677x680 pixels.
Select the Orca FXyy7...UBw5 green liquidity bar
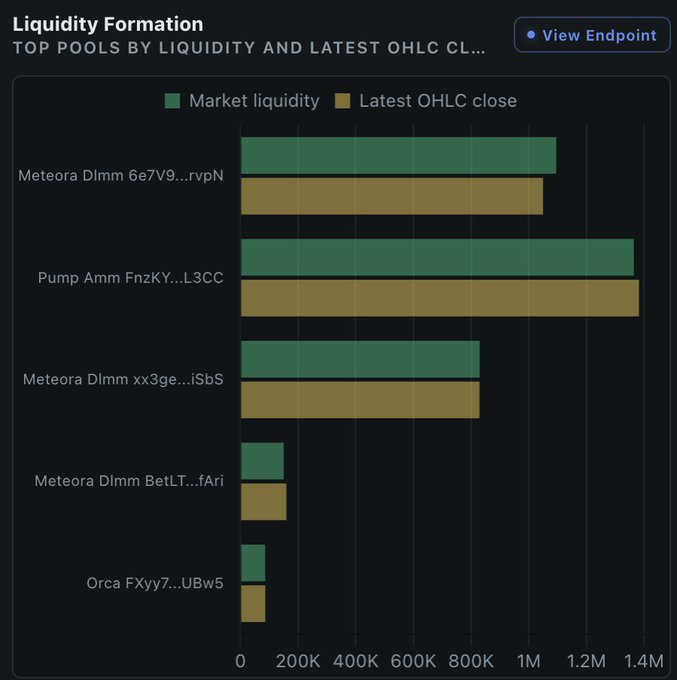[253, 563]
